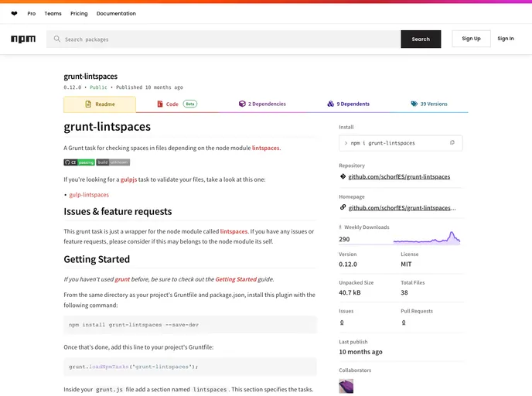Viewport: 532px width, 396px height.
Task: Click the small grunt-lintspaces package title
Action: pyautogui.click(x=90, y=77)
